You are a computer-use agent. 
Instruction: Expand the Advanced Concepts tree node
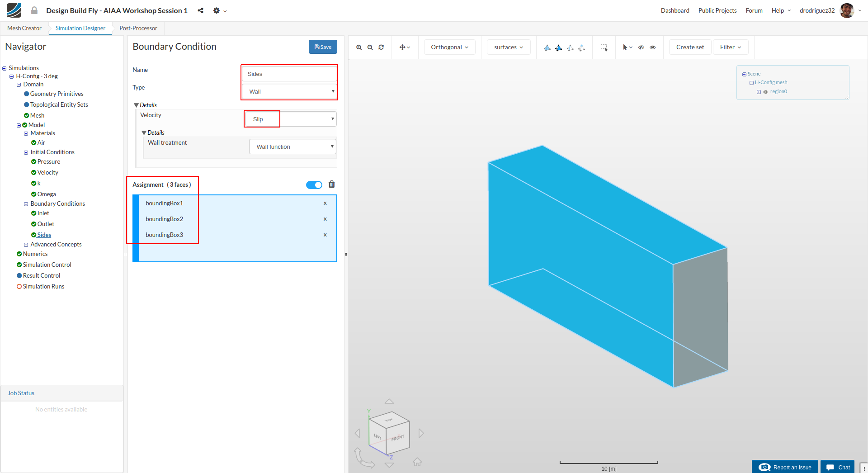click(26, 245)
